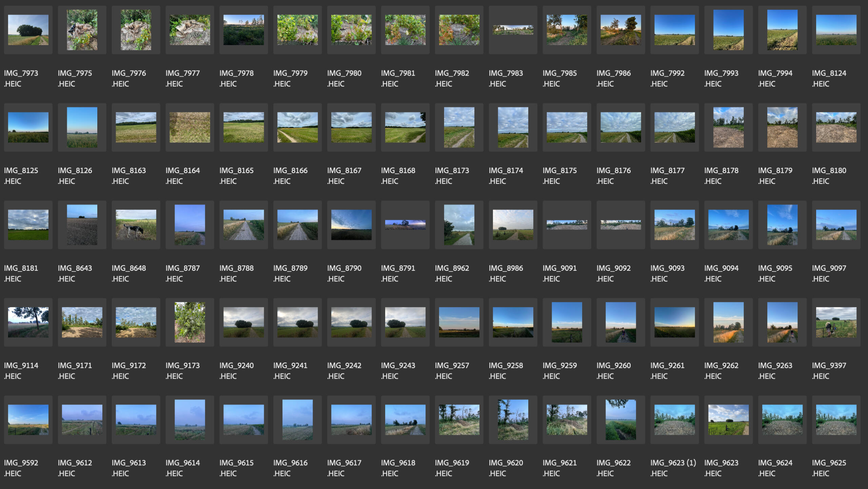This screenshot has height=489, width=868.
Task: Click the IMG_9097.HEIC thumbnail
Action: tap(836, 225)
